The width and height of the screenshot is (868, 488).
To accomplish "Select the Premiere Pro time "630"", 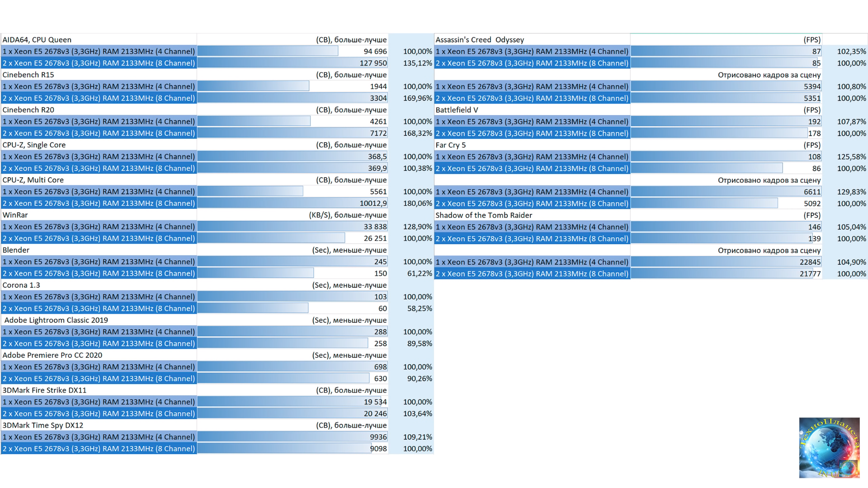I will [381, 379].
